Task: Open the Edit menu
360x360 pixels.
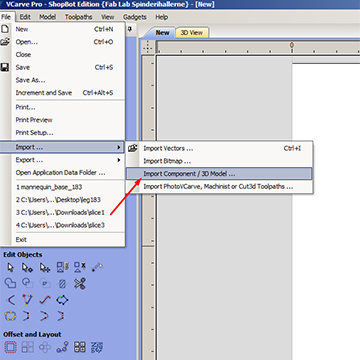Action: coord(25,17)
